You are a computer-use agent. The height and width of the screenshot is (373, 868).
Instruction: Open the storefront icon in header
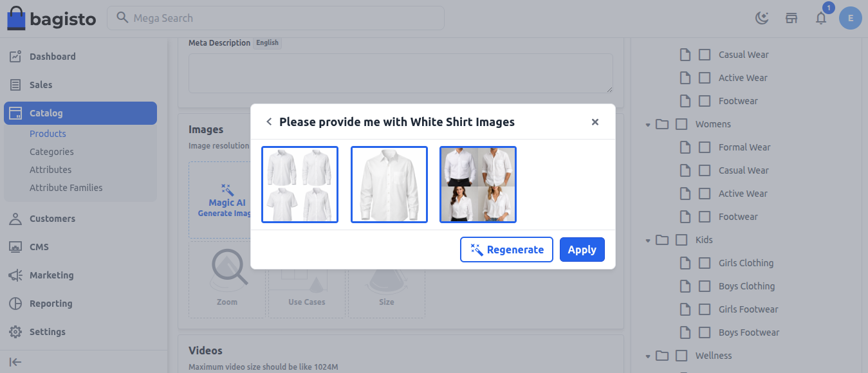pos(791,18)
